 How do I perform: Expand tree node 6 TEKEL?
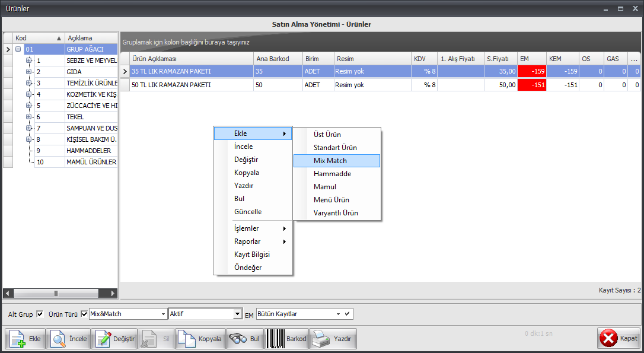tap(28, 117)
